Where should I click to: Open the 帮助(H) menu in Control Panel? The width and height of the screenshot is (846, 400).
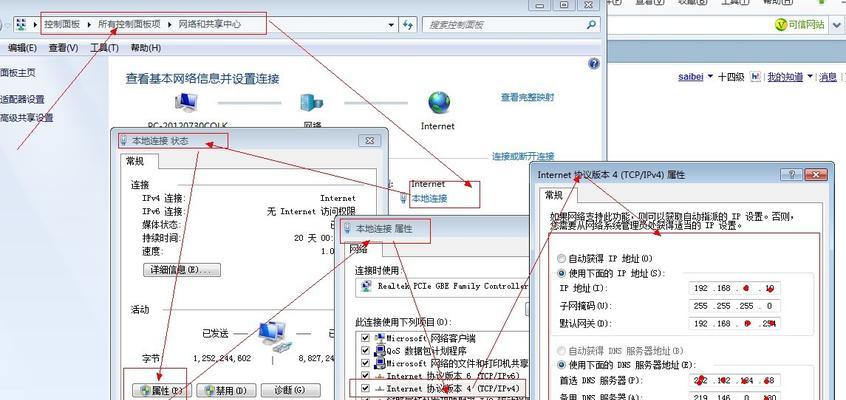[x=146, y=48]
